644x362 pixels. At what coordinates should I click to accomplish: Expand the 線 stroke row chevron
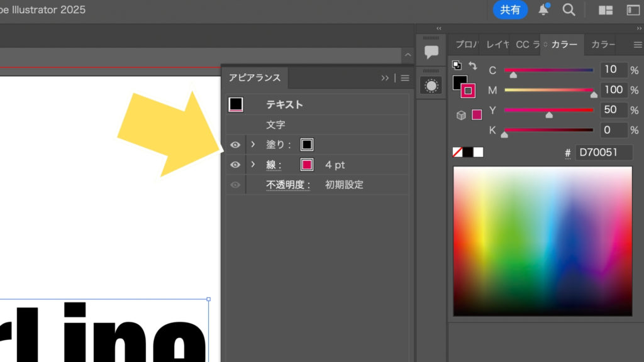253,165
